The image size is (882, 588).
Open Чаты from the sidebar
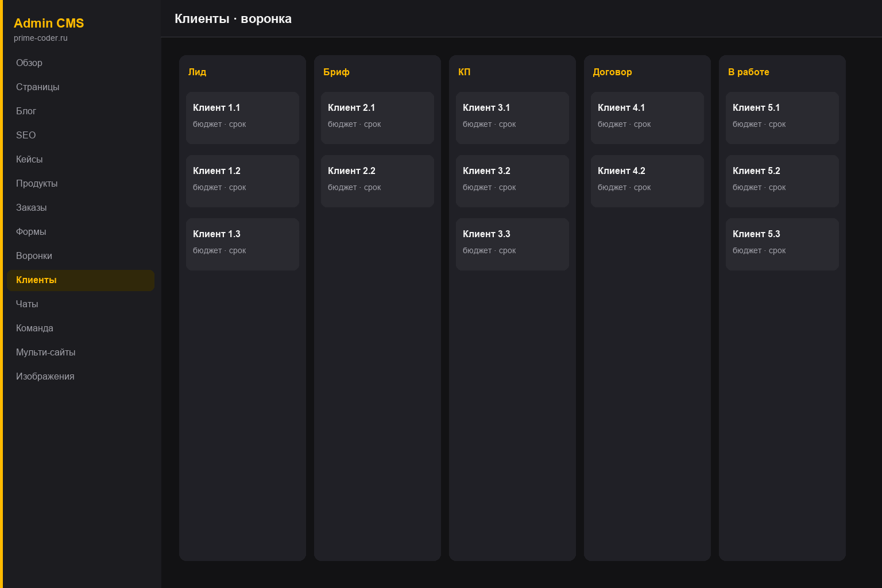click(80, 304)
